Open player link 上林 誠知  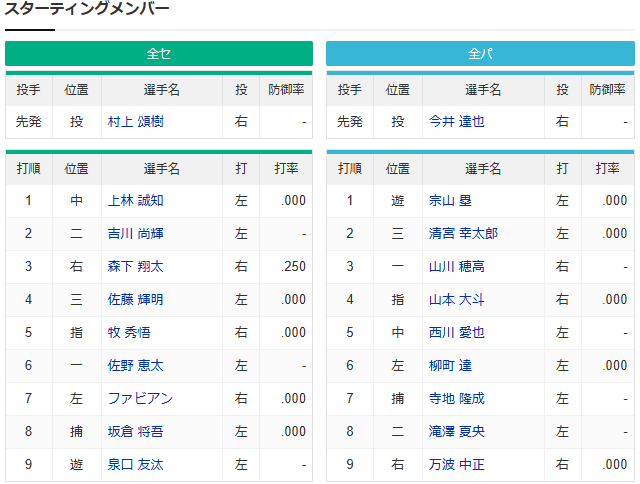[136, 201]
